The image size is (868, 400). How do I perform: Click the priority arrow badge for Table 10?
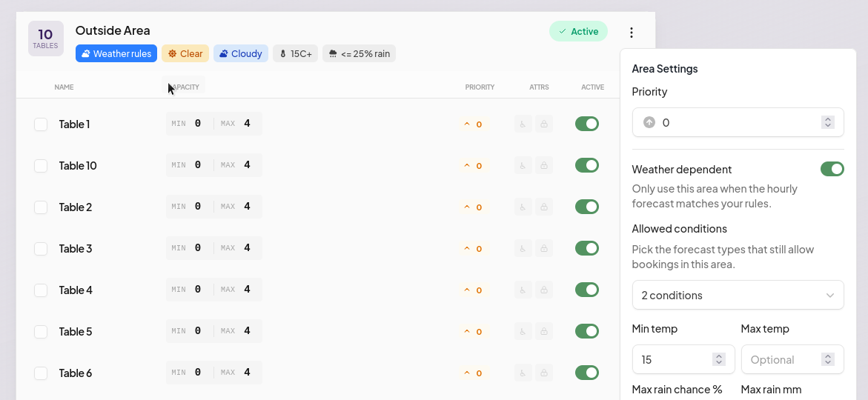(x=473, y=166)
